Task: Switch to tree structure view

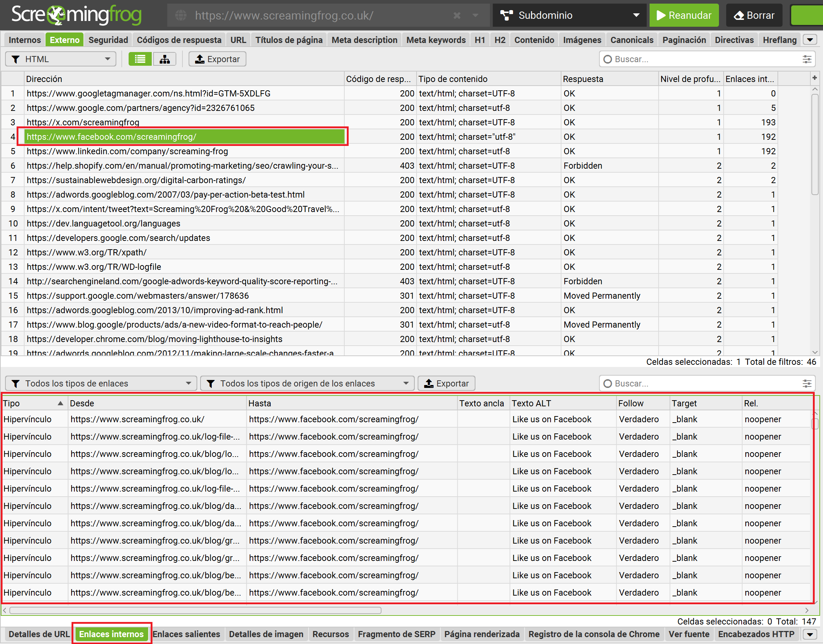Action: 164,59
